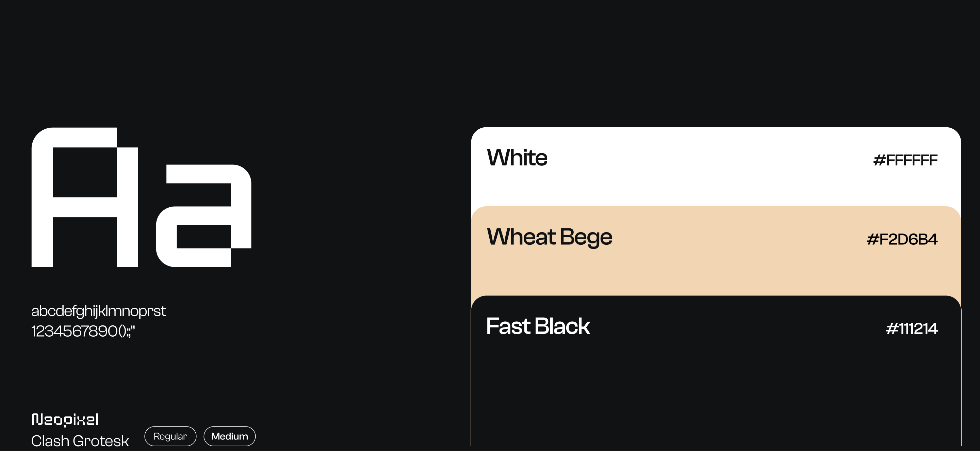Click the word Grotesk in the font name
The height and width of the screenshot is (451, 980).
pyautogui.click(x=101, y=441)
